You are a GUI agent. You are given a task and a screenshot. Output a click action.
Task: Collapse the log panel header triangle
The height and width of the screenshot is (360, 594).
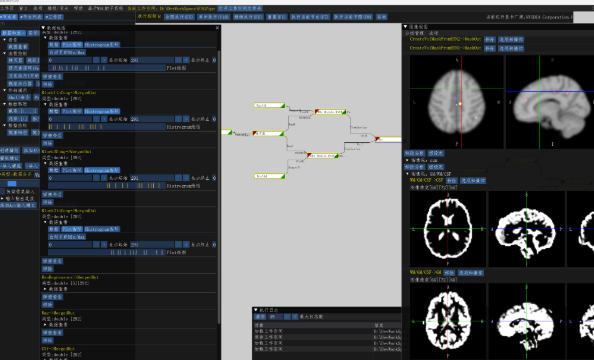pyautogui.click(x=256, y=310)
